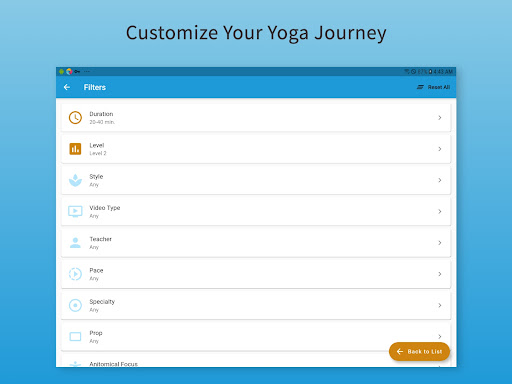This screenshot has height=384, width=512.
Task: Click the Reset All filter icon
Action: [420, 87]
